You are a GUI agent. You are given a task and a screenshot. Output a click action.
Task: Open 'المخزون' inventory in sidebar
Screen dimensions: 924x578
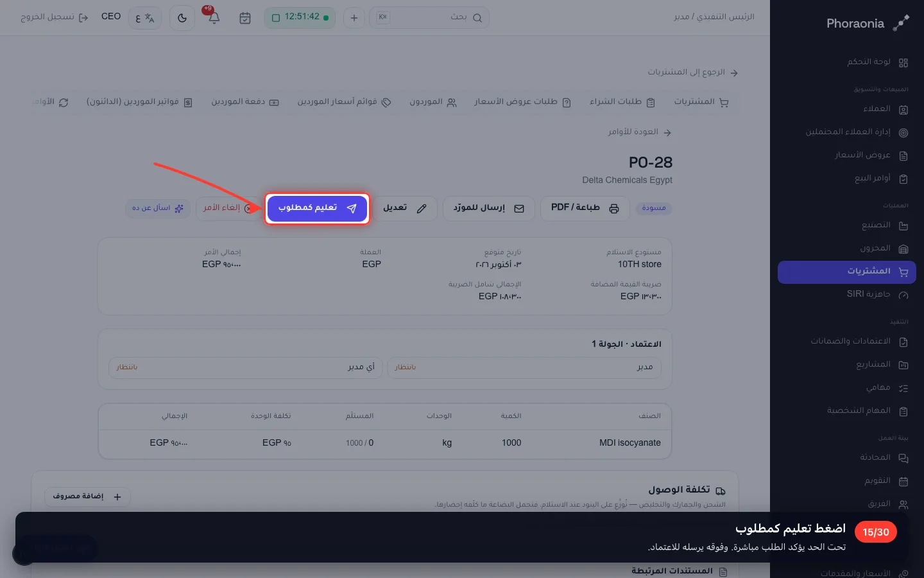(x=846, y=249)
